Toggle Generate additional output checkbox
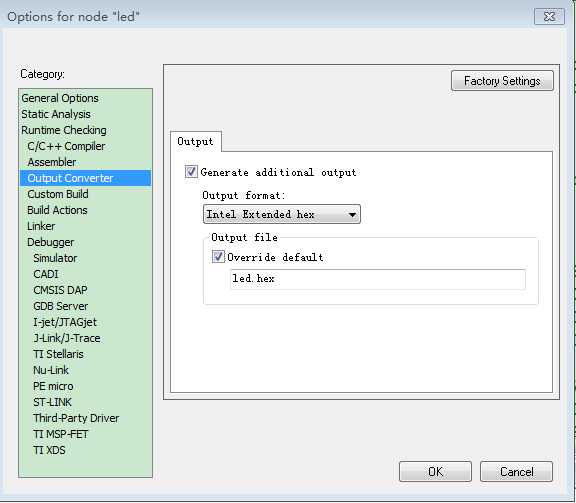Screen dimensions: 576x503 pos(191,172)
